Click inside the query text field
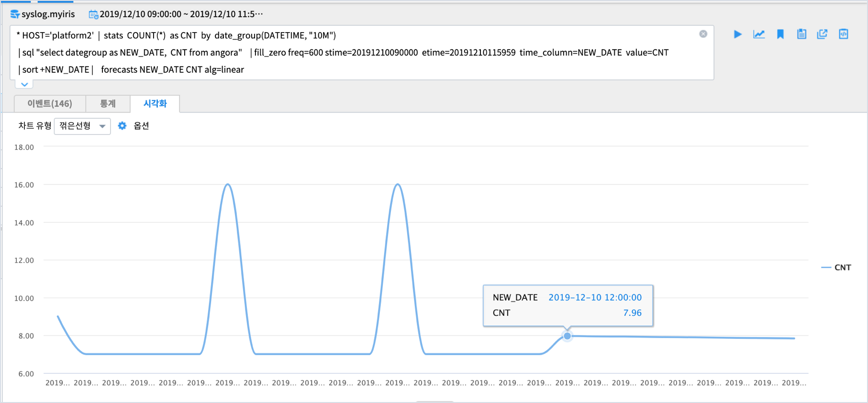This screenshot has height=403, width=868. pos(362,53)
